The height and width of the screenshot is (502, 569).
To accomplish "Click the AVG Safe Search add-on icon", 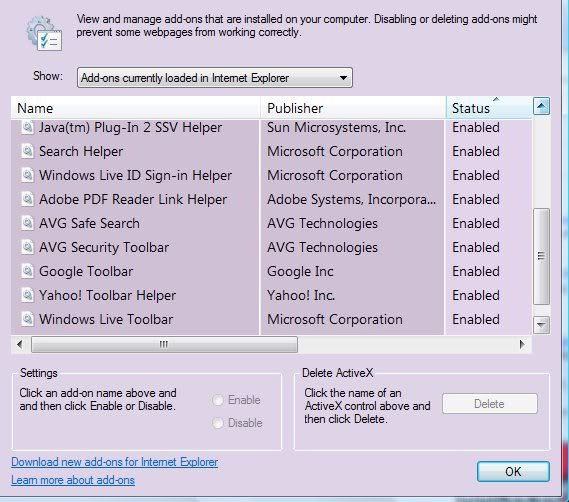I will [28, 223].
